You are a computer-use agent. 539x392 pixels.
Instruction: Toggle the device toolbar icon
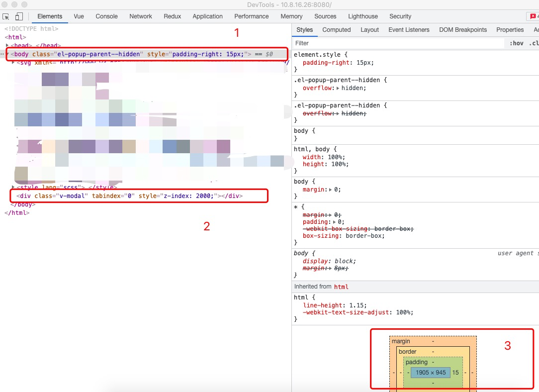pyautogui.click(x=19, y=16)
